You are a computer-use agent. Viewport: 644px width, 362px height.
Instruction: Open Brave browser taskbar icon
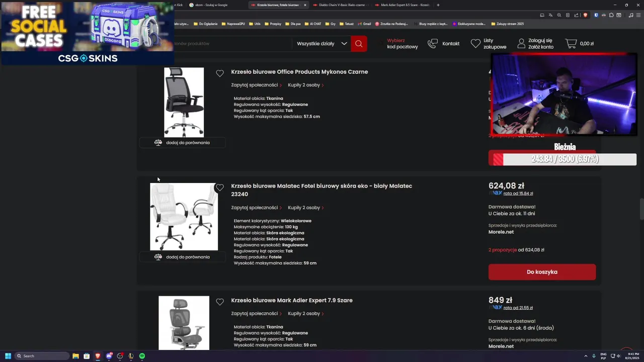(98, 356)
